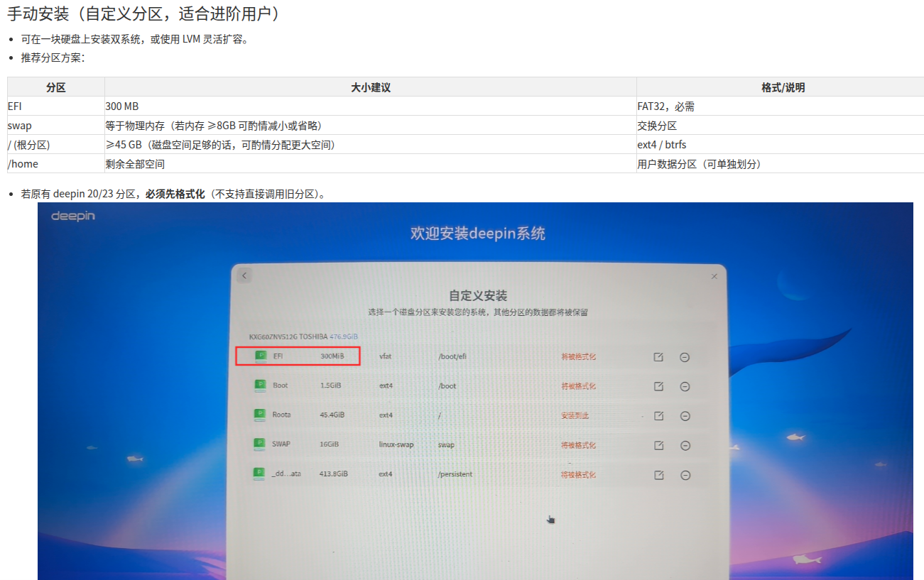This screenshot has width=924, height=580.
Task: Edit the Boot partition via its pencil icon
Action: [x=658, y=386]
